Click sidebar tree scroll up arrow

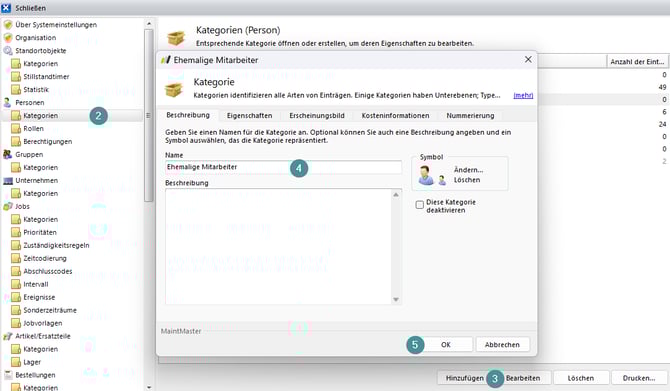tap(149, 24)
